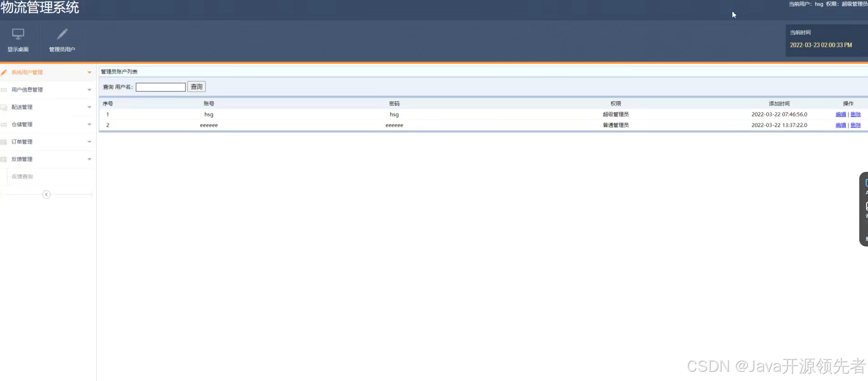
Task: Expand the 订单管理 dropdown arrow
Action: [89, 142]
